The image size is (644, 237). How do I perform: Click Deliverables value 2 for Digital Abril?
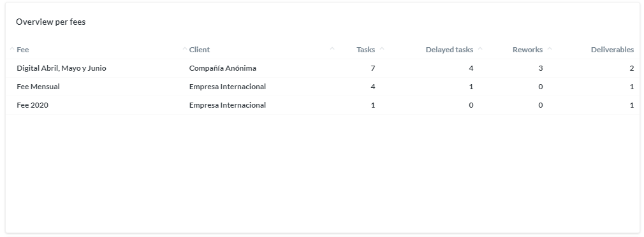(x=632, y=68)
